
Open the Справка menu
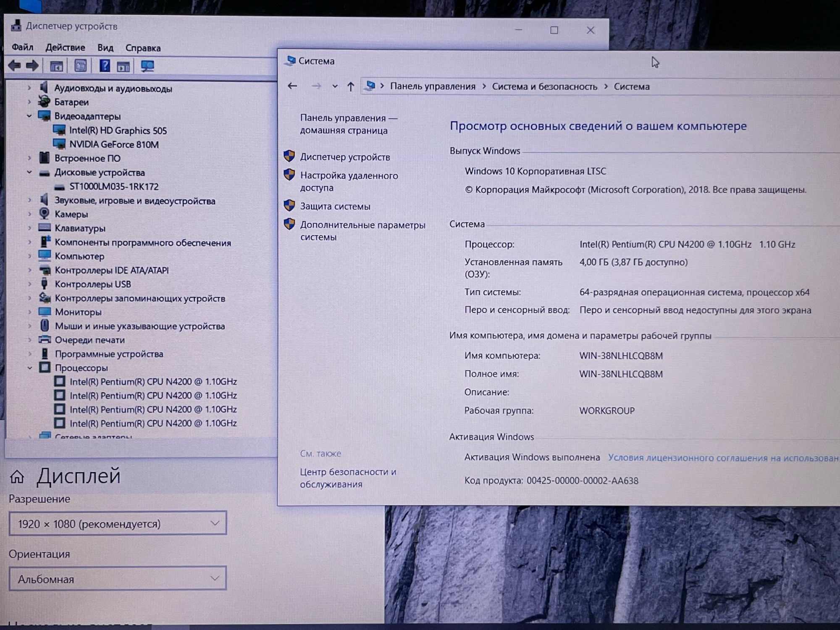coord(143,48)
